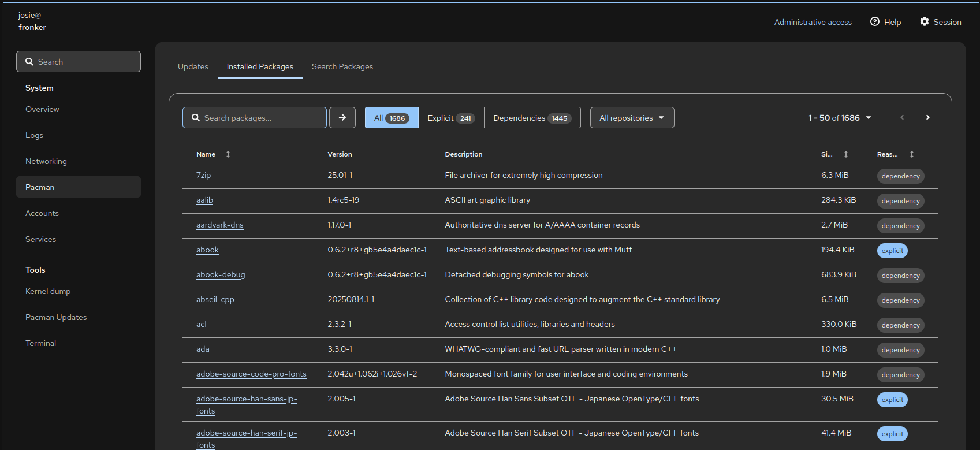Screen dimensions: 980x450
Task: Expand the All repositories dropdown
Action: pyautogui.click(x=632, y=118)
